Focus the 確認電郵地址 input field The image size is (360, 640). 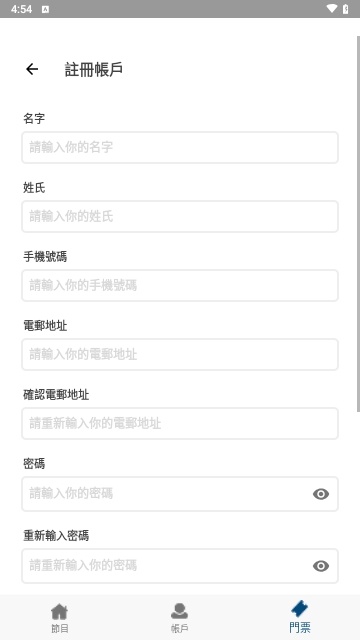(x=180, y=423)
